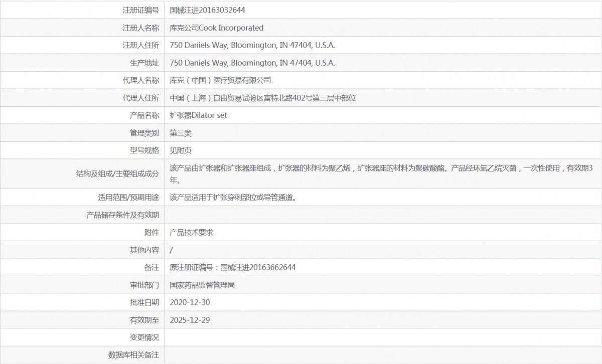Click the original registration number 国械注进20163662644
602x364 pixels.
pyautogui.click(x=258, y=268)
